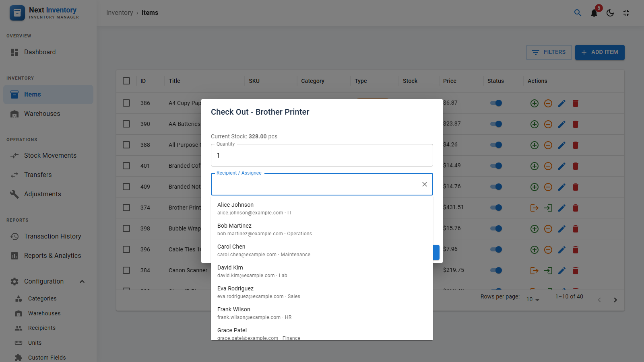
Task: Select Alice Johnson as recipient
Action: pos(322,208)
